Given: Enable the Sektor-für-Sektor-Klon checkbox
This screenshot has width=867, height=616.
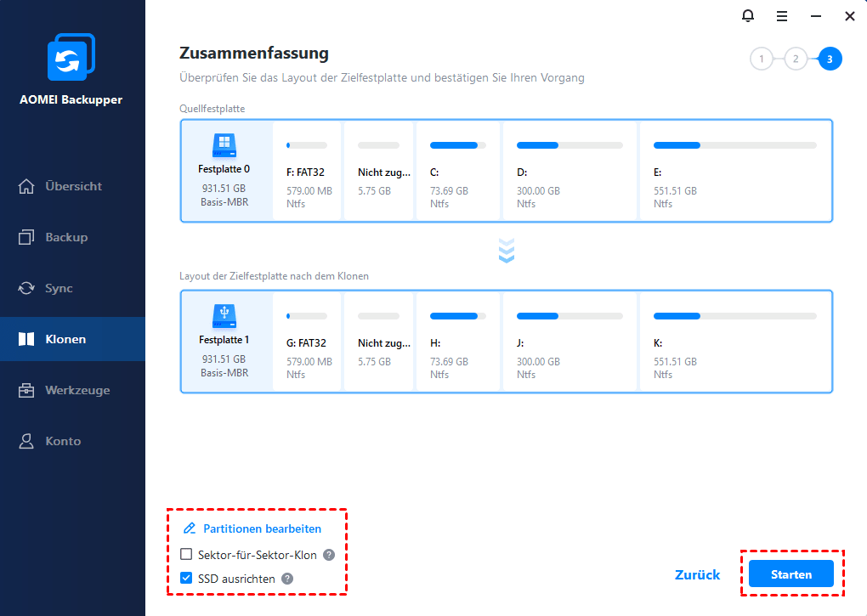Looking at the screenshot, I should coord(186,554).
